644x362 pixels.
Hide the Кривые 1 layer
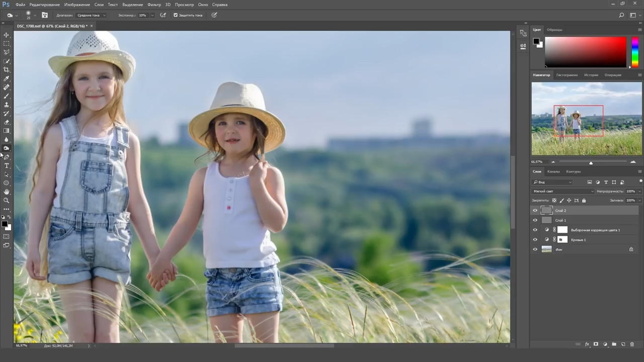tap(535, 240)
